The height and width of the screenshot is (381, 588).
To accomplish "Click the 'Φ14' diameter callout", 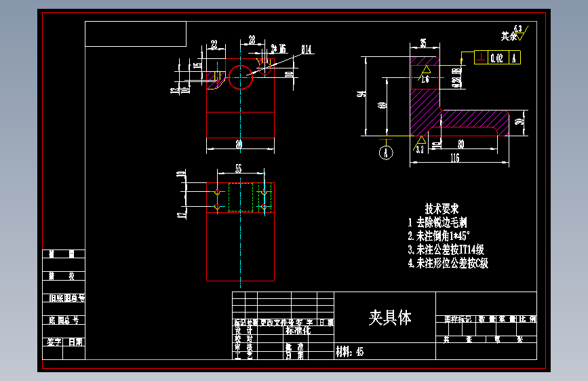I will [306, 49].
